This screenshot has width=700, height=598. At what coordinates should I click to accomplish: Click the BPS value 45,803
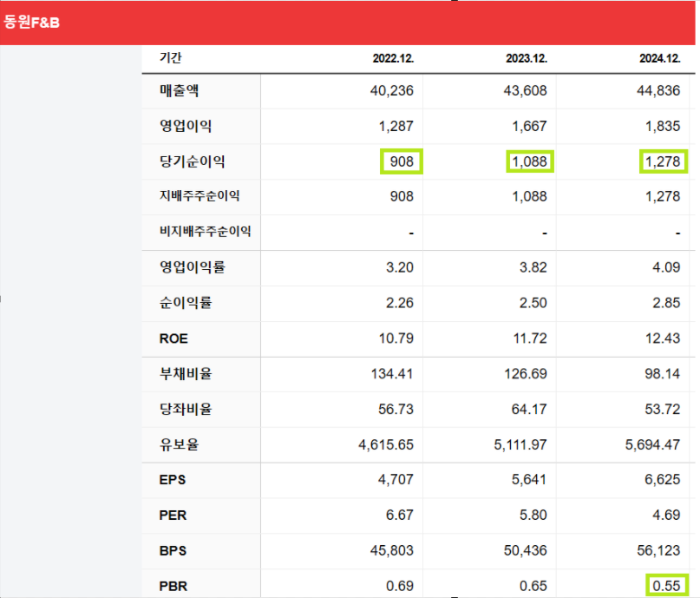pyautogui.click(x=391, y=550)
